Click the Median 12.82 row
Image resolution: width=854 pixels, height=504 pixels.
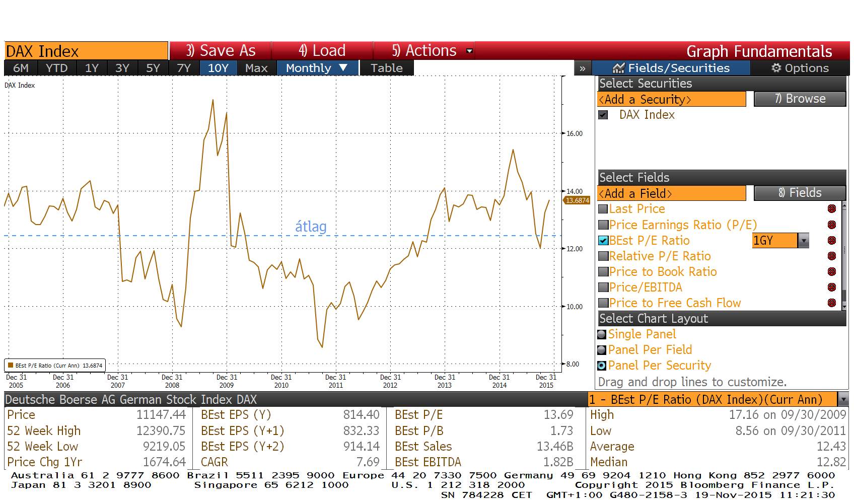[x=718, y=462]
